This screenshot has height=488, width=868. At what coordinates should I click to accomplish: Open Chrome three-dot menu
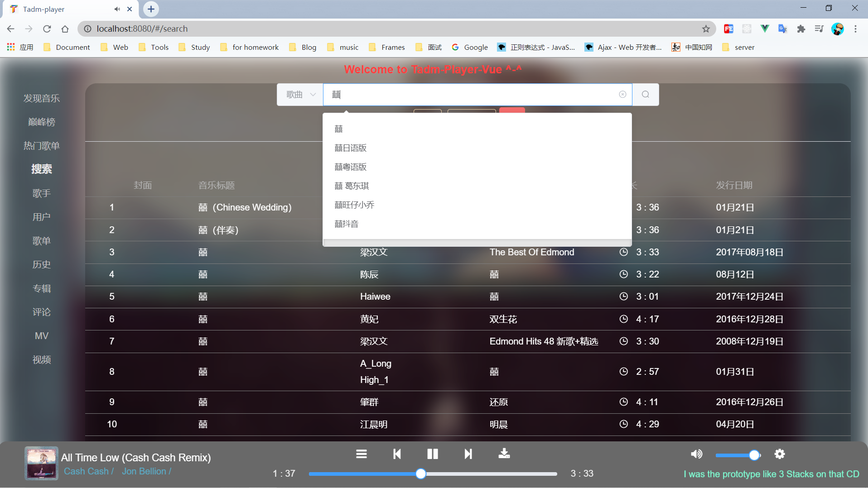[x=855, y=29]
